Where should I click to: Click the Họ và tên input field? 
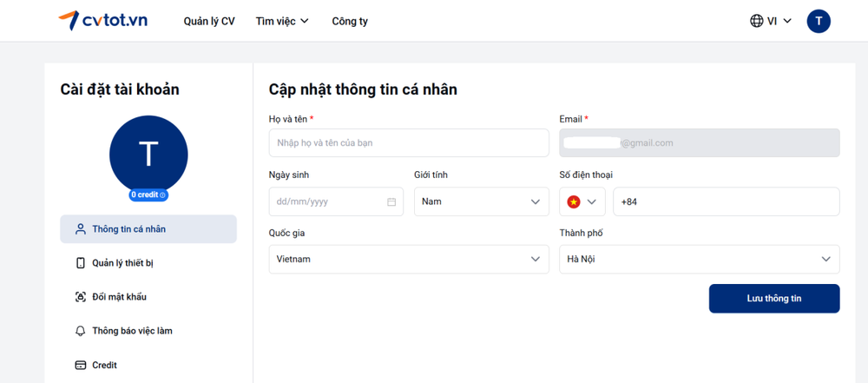[x=409, y=142]
